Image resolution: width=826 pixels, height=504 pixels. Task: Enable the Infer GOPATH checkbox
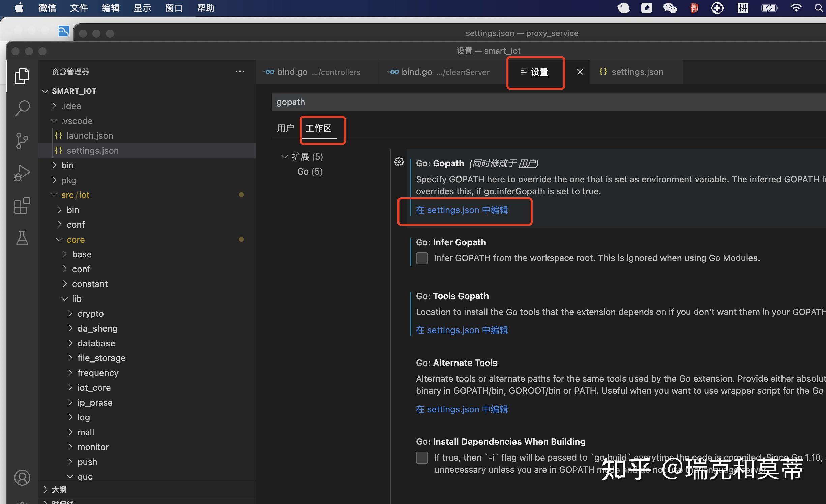[422, 258]
